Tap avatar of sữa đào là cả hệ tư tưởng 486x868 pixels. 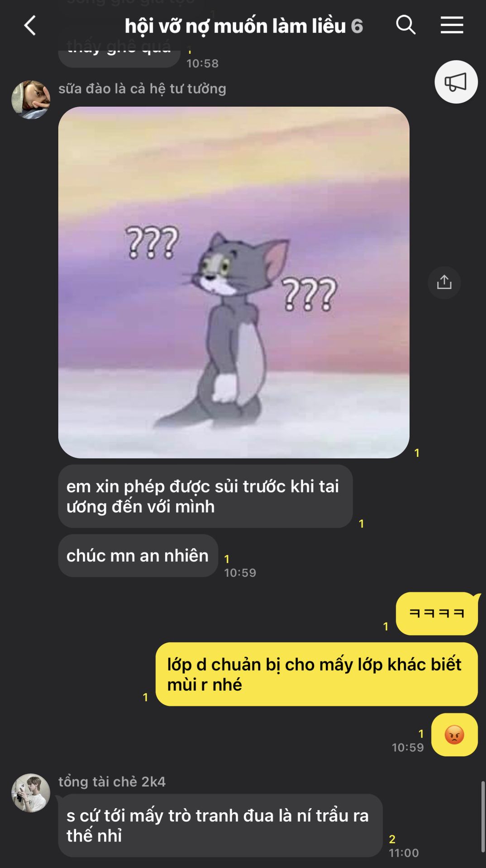click(31, 100)
